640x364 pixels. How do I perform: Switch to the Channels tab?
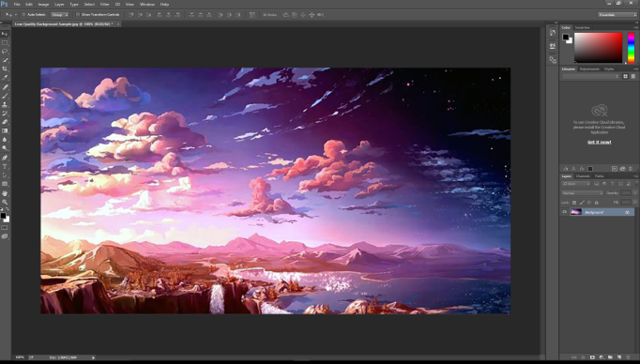pyautogui.click(x=583, y=176)
